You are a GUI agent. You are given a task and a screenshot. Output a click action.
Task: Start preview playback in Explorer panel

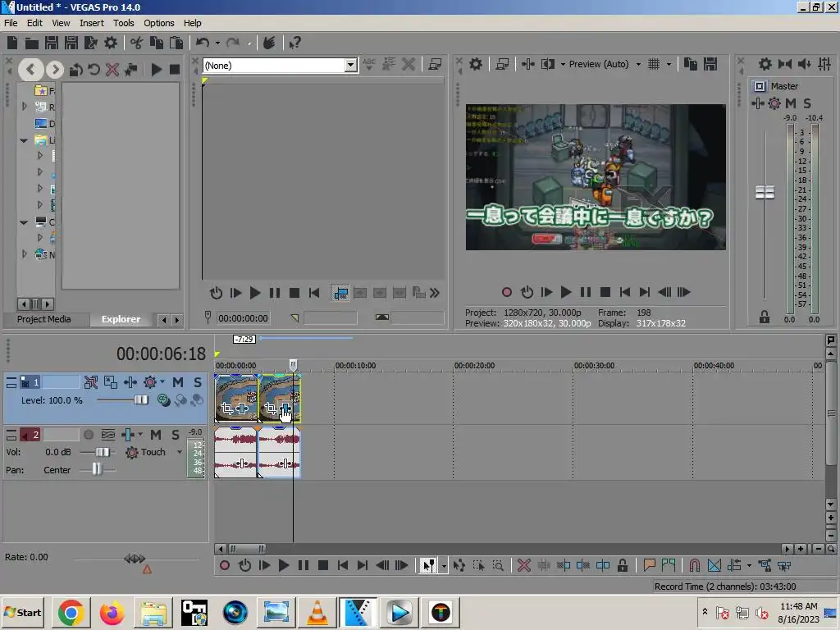156,69
